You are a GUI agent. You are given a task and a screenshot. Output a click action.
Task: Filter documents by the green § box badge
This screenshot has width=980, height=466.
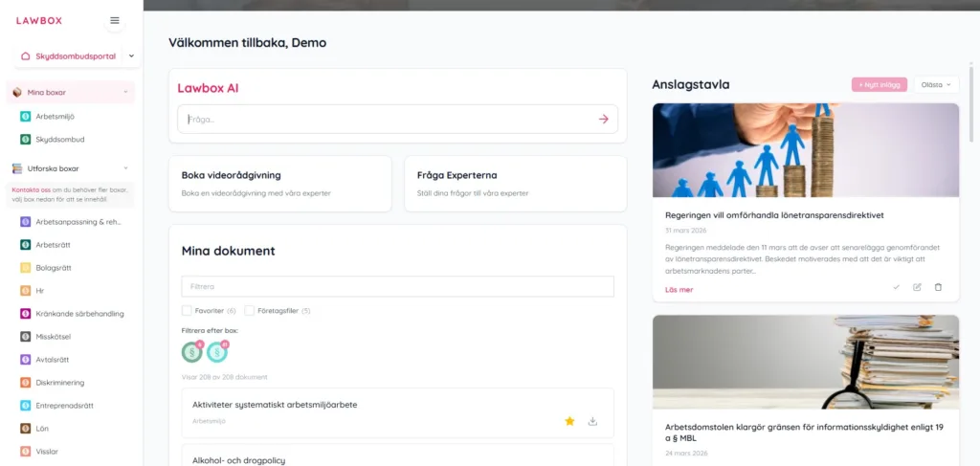[191, 352]
